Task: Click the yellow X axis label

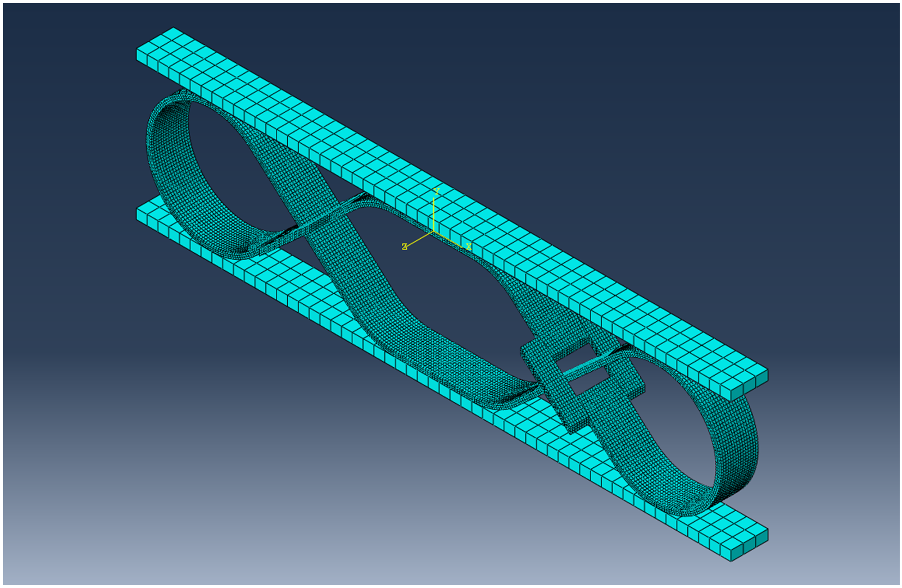Action: (469, 247)
